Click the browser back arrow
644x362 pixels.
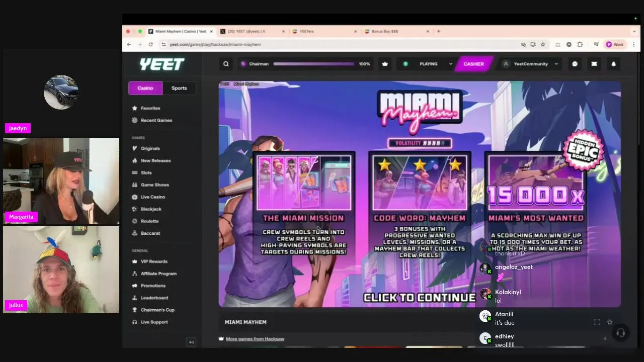click(x=129, y=44)
